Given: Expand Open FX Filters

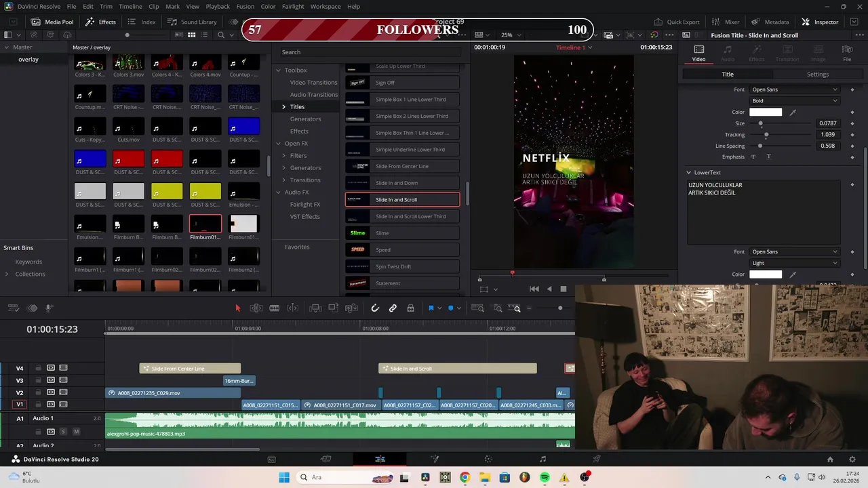Looking at the screenshot, I should tap(283, 156).
